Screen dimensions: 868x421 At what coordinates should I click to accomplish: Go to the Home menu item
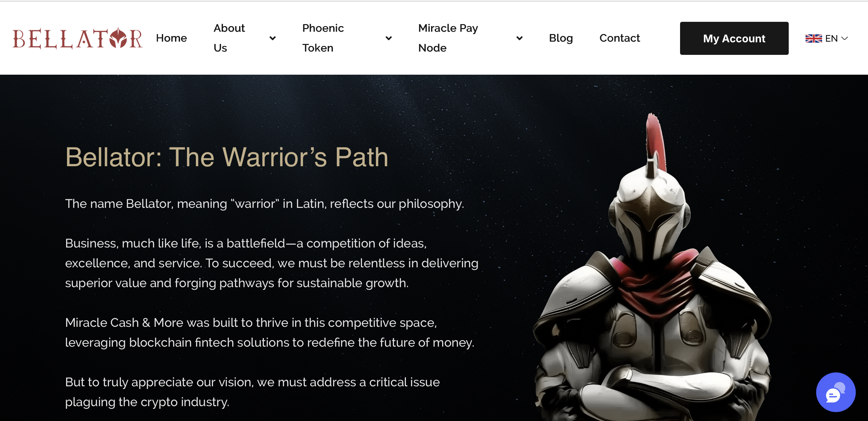click(x=171, y=38)
